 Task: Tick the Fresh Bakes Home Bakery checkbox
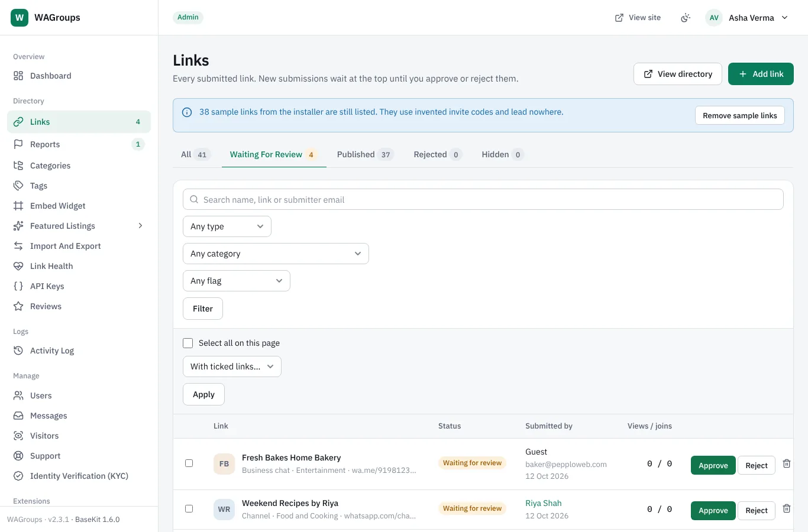click(189, 463)
